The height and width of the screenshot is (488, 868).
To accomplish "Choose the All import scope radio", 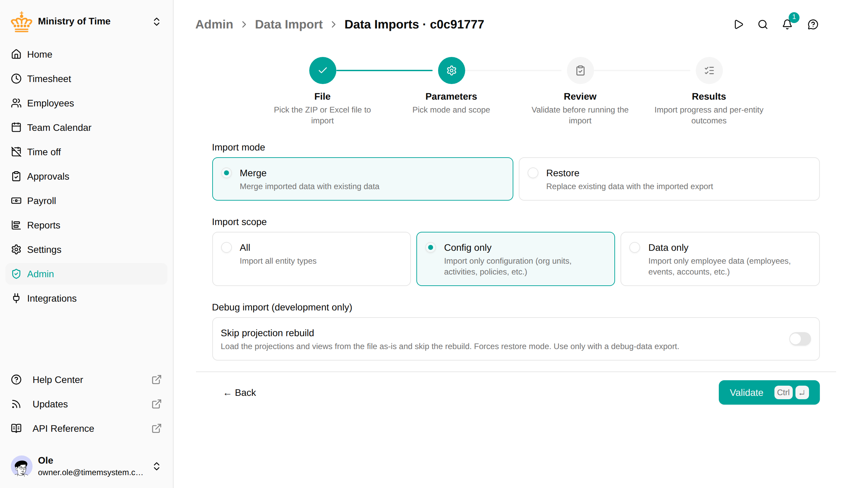I will coord(226,247).
